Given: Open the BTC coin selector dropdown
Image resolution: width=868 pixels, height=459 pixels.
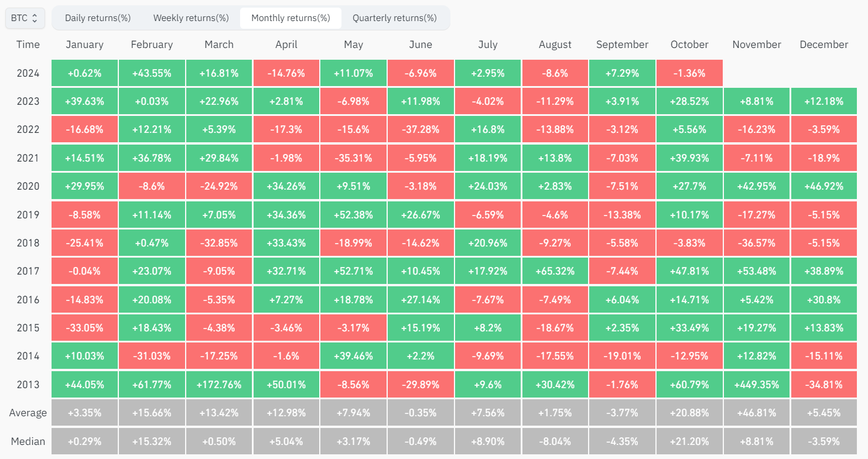Looking at the screenshot, I should click(25, 18).
